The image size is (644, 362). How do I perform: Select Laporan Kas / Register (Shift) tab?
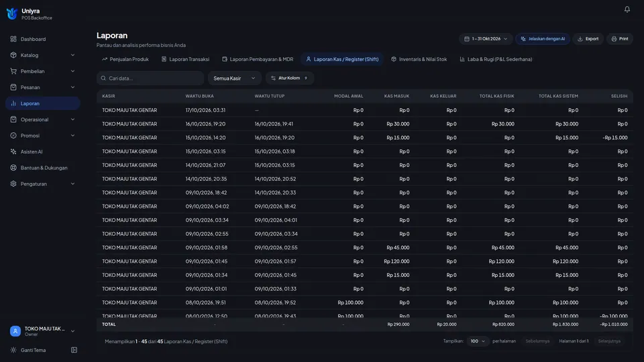click(x=342, y=59)
